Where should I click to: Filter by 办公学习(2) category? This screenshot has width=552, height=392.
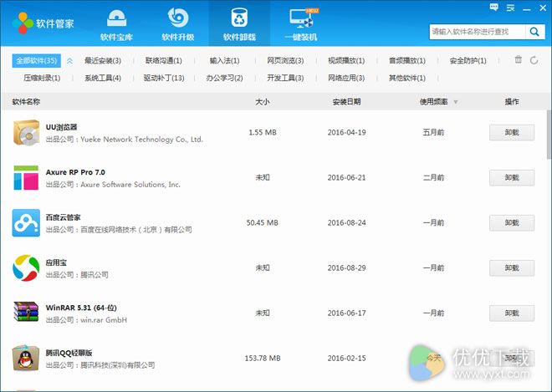224,78
